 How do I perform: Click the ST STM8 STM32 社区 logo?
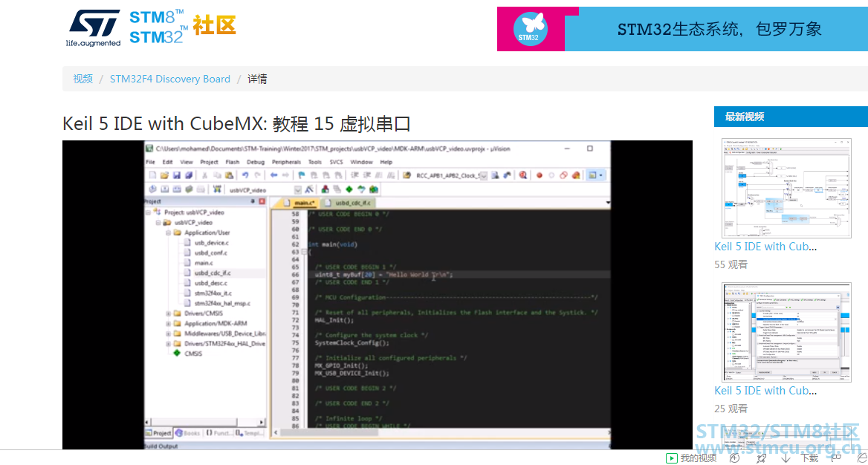pyautogui.click(x=152, y=27)
